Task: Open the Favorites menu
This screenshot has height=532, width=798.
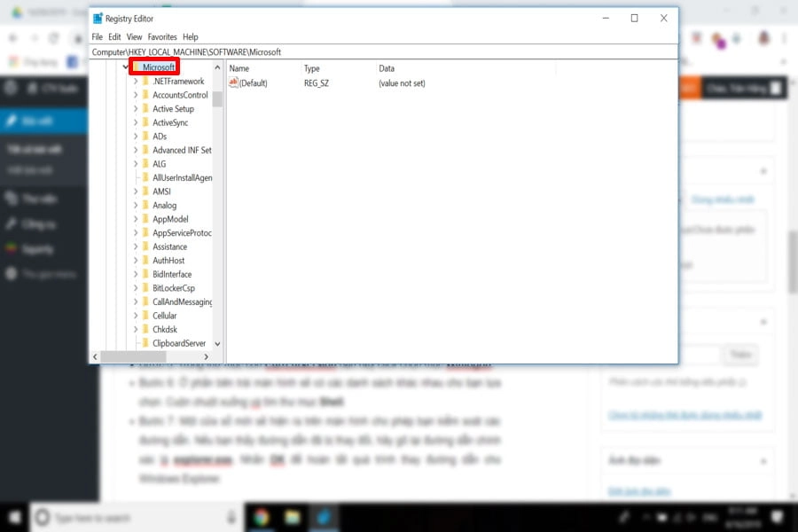Action: pos(162,37)
